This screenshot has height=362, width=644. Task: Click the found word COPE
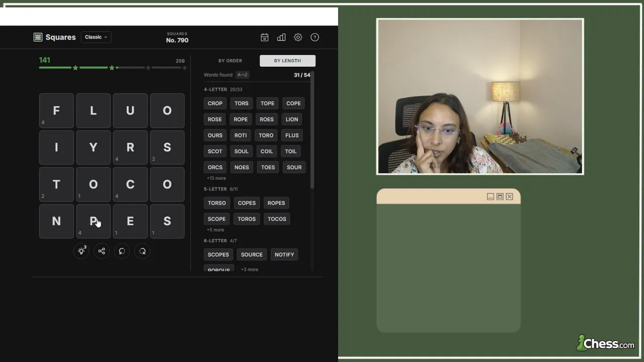point(293,104)
